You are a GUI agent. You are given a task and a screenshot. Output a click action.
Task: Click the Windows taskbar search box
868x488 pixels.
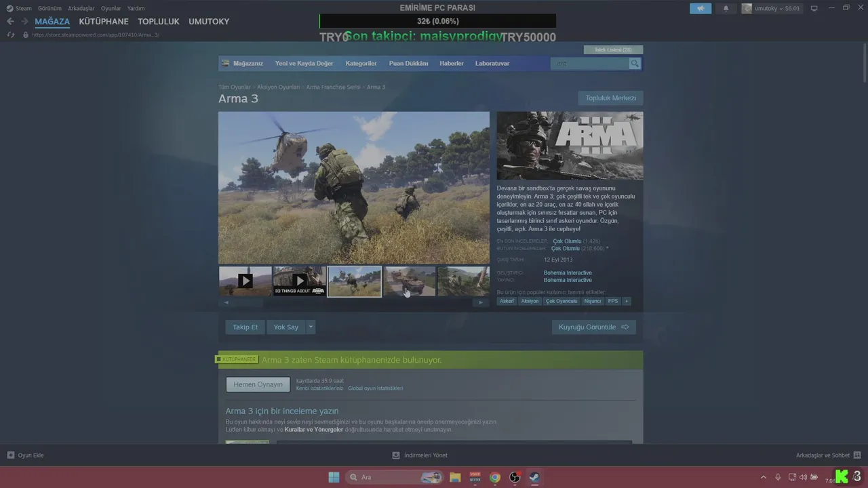click(395, 477)
